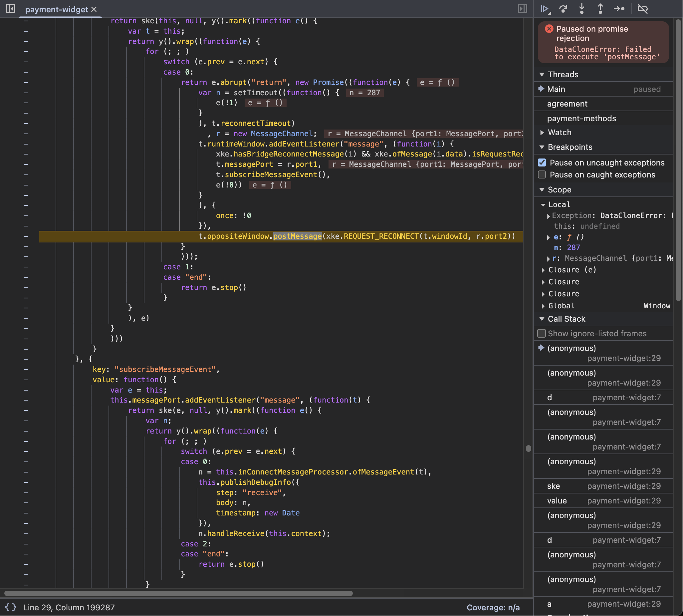Click the highlighted postMessage token
The width and height of the screenshot is (683, 616).
coord(297,236)
